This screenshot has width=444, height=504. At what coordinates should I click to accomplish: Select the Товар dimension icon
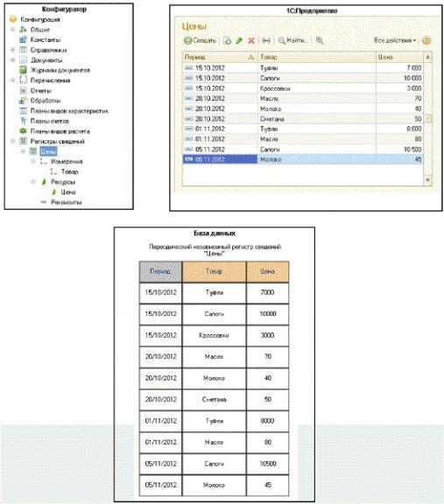pyautogui.click(x=53, y=172)
